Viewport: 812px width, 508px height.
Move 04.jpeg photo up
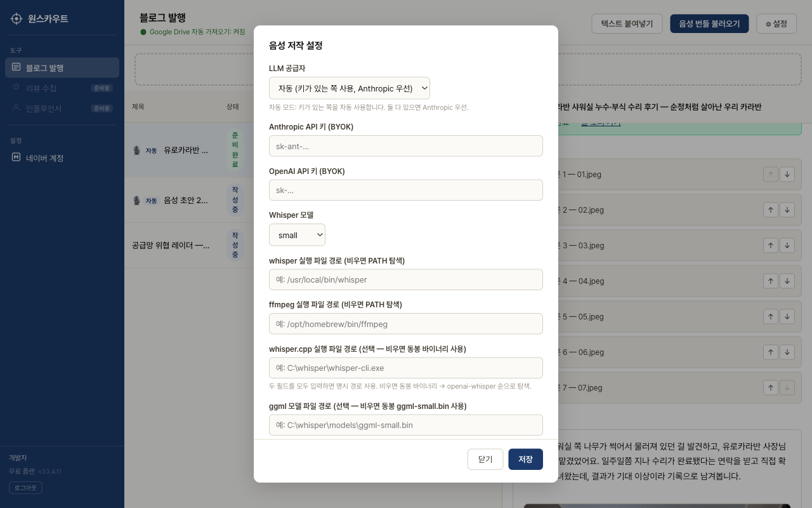[x=771, y=281]
